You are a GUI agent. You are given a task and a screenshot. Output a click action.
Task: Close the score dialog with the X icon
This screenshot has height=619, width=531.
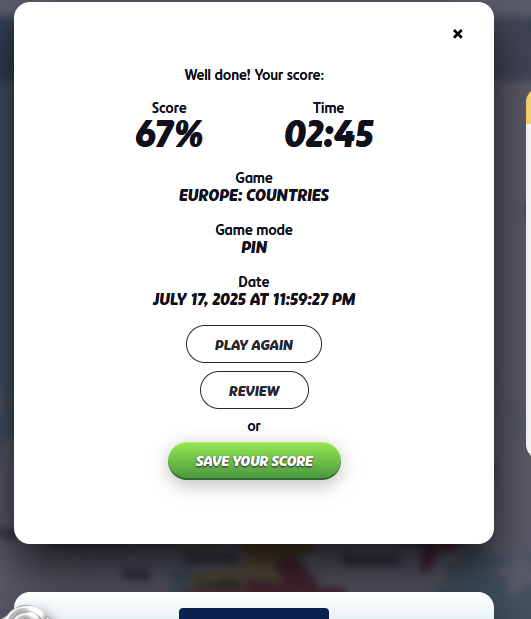point(458,34)
